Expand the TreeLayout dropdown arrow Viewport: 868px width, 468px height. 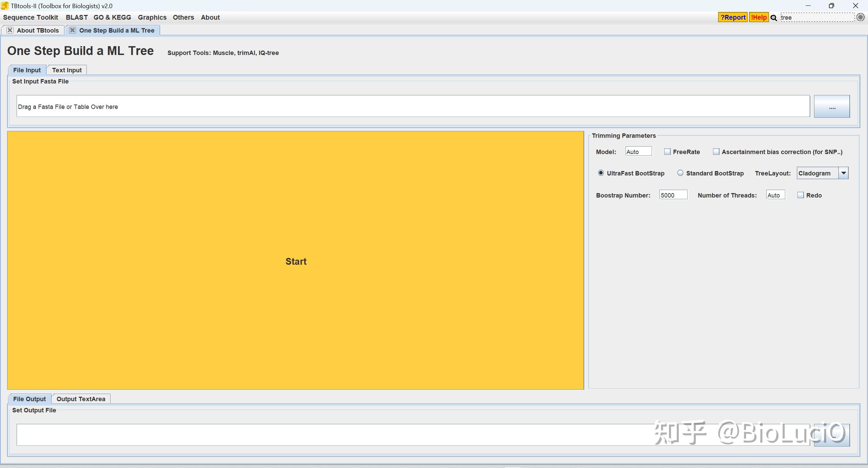pos(843,173)
